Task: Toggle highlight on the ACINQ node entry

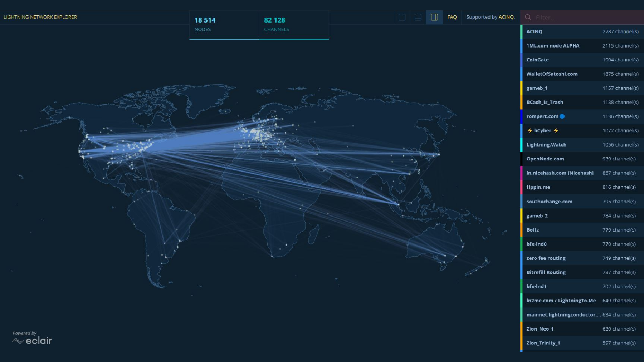Action: coord(572,31)
